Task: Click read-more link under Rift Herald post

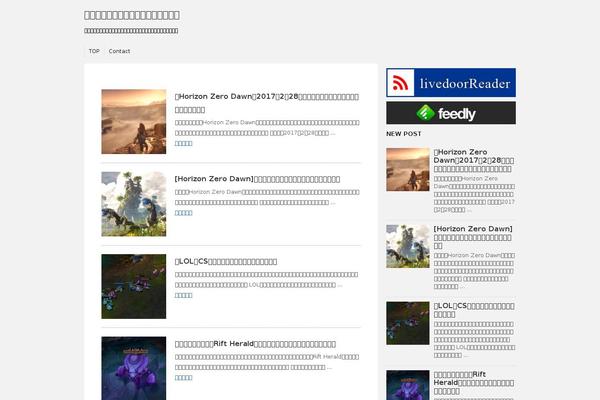Action: (x=183, y=377)
